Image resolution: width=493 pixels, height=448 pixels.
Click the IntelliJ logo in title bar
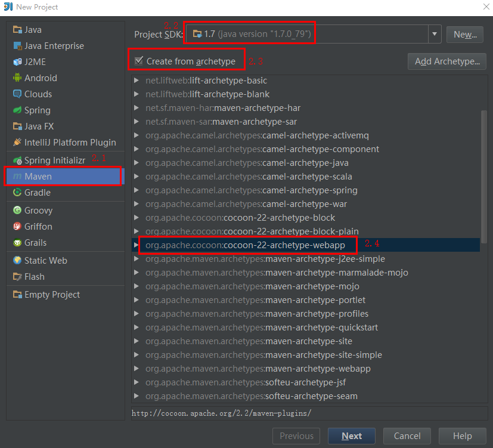8,7
